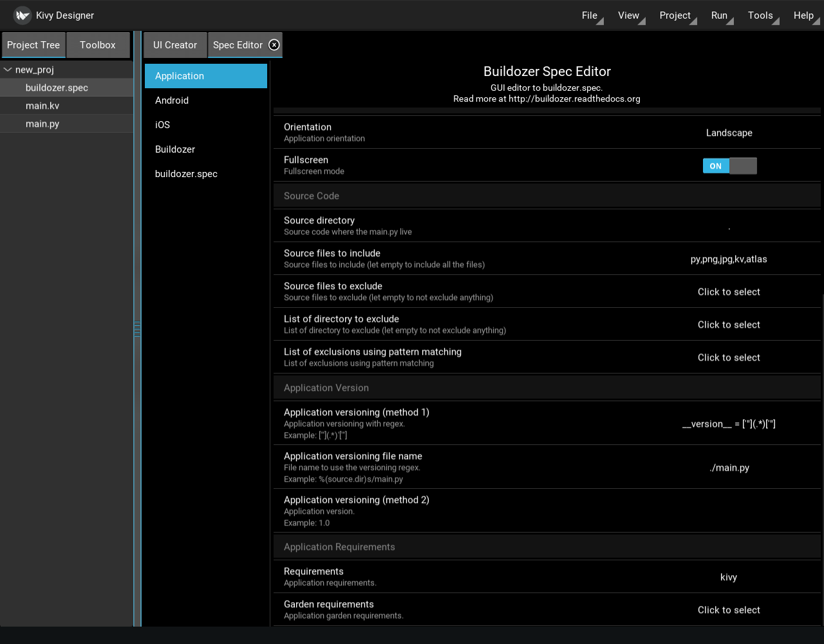Select main.py in project tree
This screenshot has height=644, width=824.
point(67,124)
